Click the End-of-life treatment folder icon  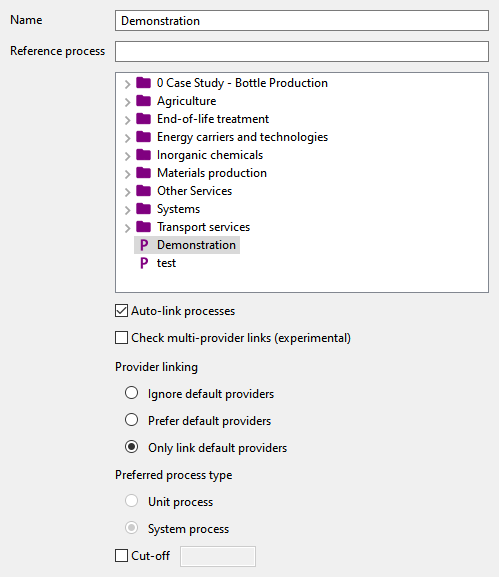(x=144, y=118)
